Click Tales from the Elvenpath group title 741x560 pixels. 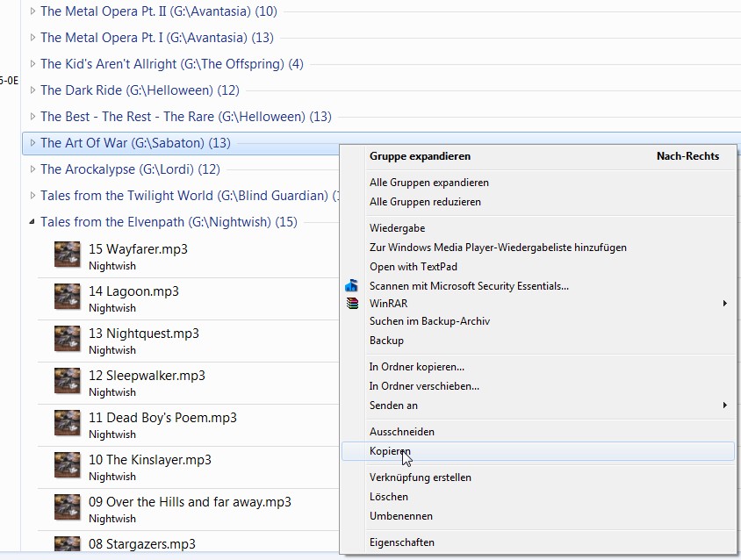(169, 222)
